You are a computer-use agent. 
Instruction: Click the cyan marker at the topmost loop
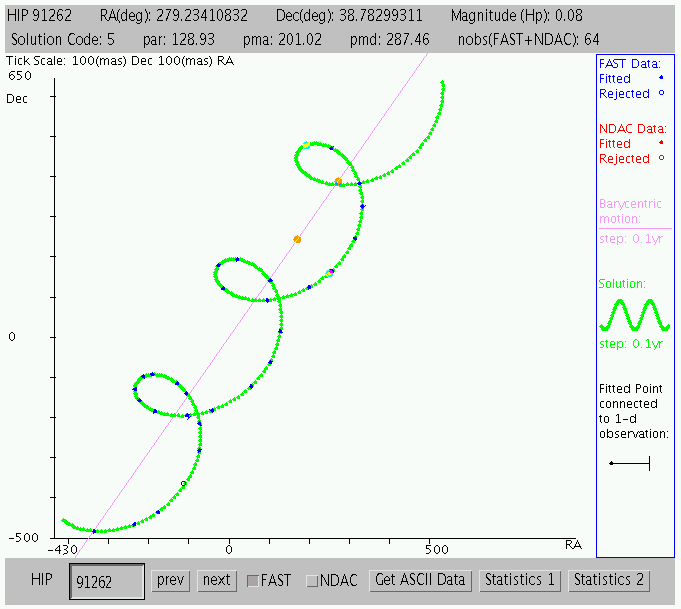(306, 145)
